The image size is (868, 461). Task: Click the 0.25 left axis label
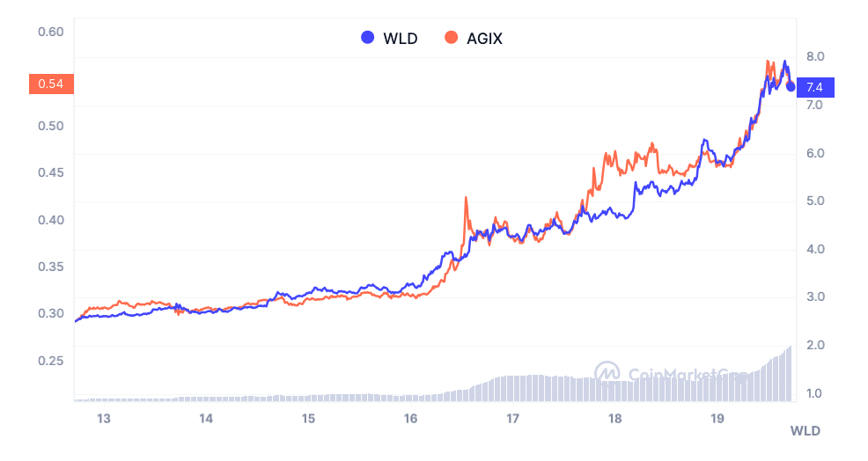(x=51, y=361)
